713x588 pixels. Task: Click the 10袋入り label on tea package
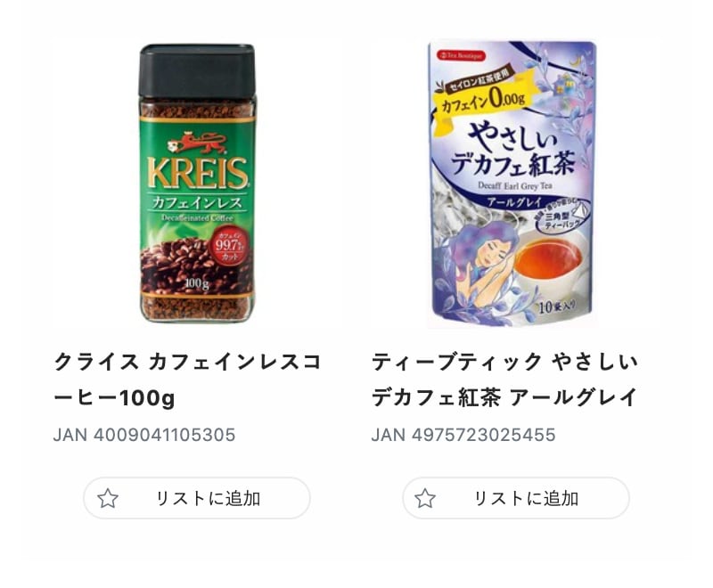click(x=562, y=309)
